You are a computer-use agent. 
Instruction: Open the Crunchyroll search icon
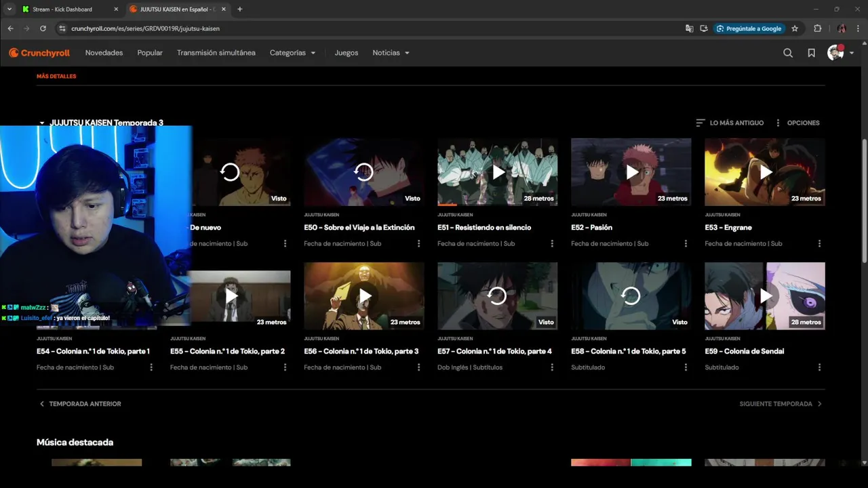click(x=788, y=53)
